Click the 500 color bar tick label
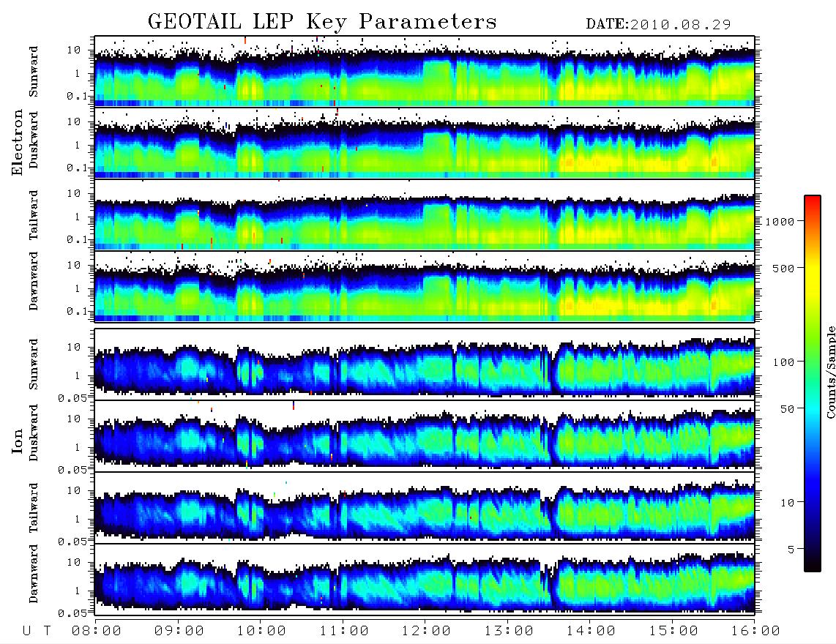The image size is (836, 644). 783,268
